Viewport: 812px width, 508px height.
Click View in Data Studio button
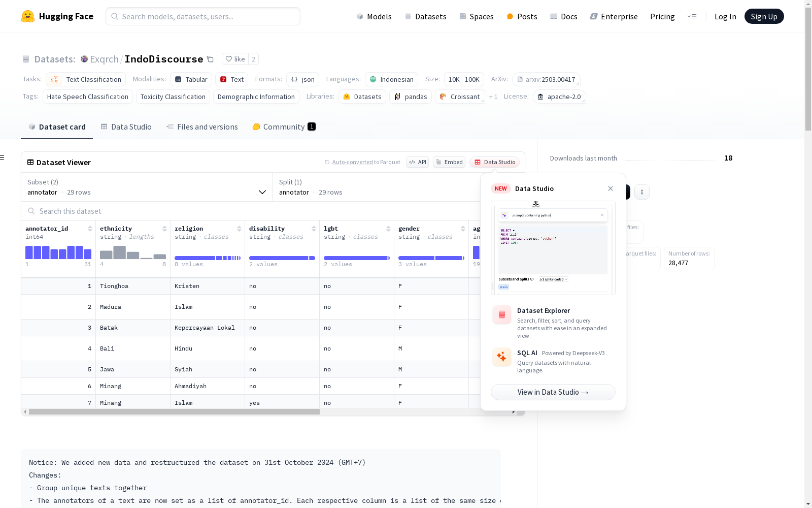pos(553,392)
